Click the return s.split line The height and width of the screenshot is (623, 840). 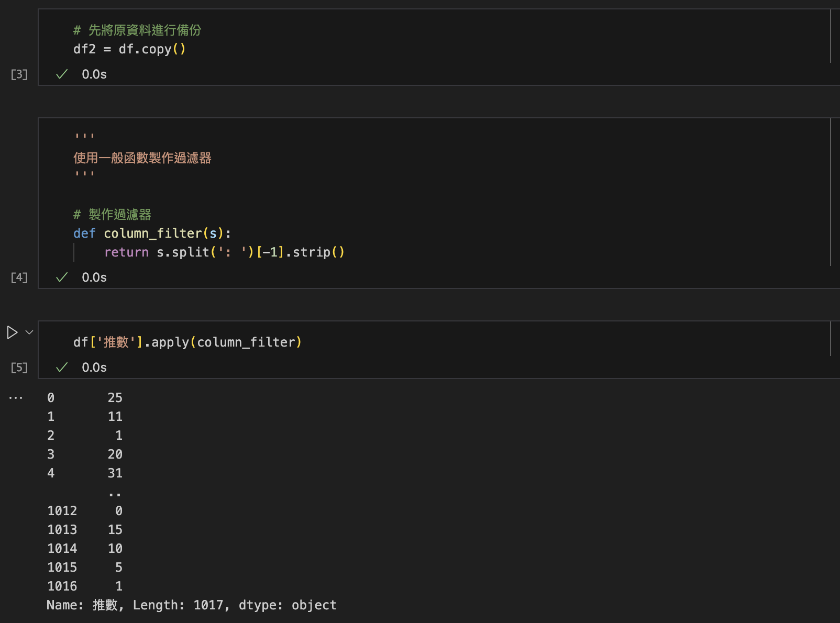point(224,252)
